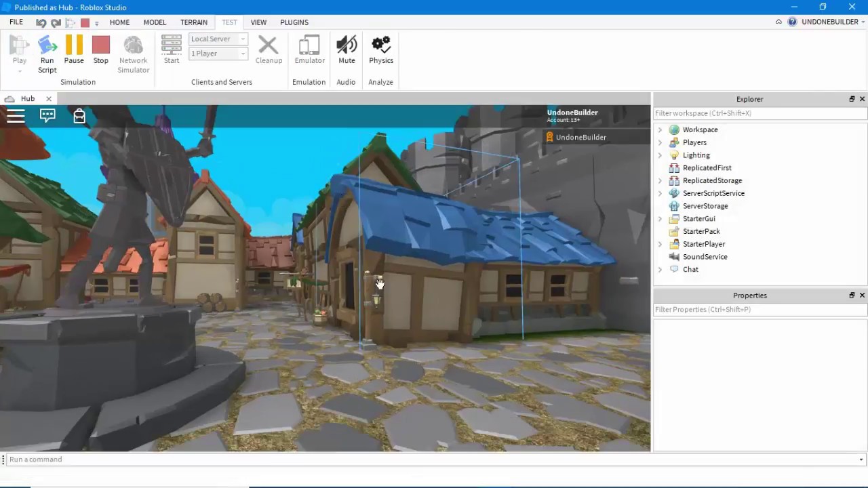Image resolution: width=868 pixels, height=488 pixels.
Task: Click the UndoneBuilder account name in game header
Action: click(572, 113)
